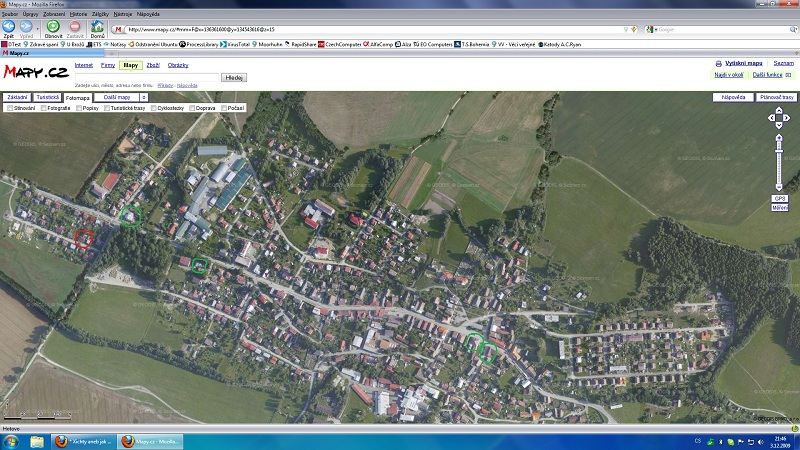The height and width of the screenshot is (450, 800).
Task: Open the Úpravy menu
Action: pos(30,14)
